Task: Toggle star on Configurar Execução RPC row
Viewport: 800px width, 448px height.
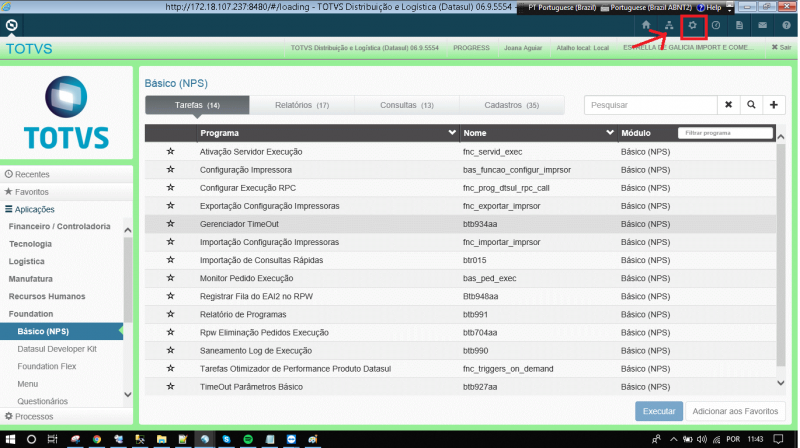Action: [170, 188]
